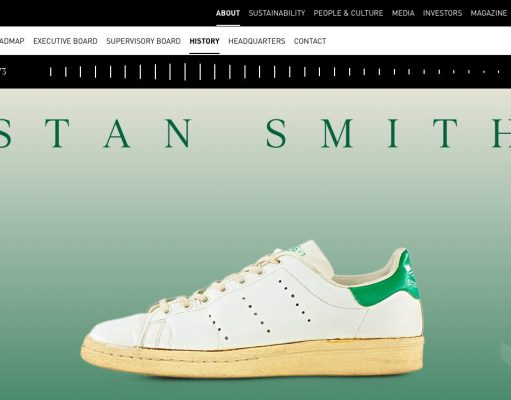Click the year label at timeline start
This screenshot has height=400, width=511.
3,72
